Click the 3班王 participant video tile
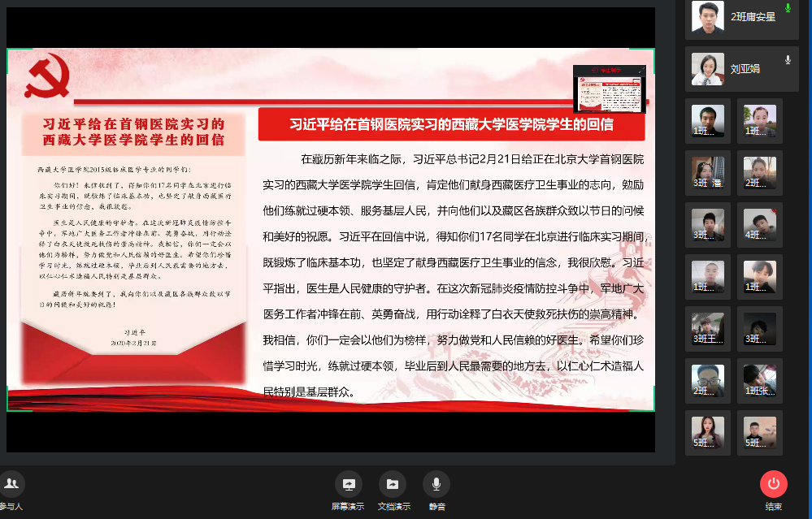Viewport: 812px width, 519px height. click(x=708, y=329)
